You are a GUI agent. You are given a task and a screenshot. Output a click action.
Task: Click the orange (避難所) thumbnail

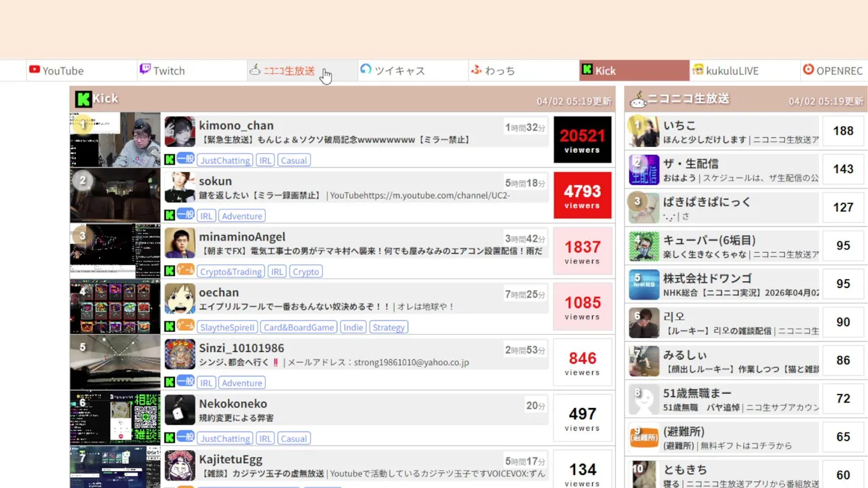[644, 437]
